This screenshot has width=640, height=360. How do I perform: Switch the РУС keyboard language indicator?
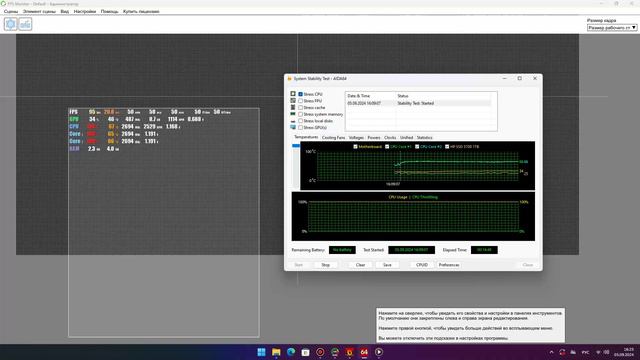(x=585, y=352)
